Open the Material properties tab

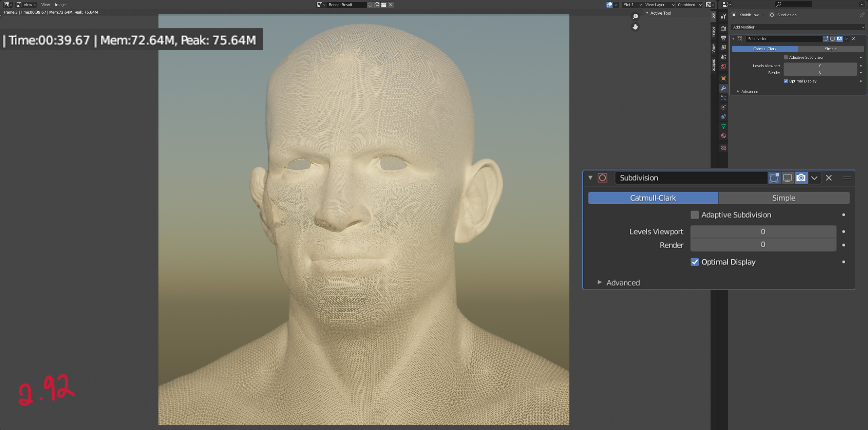pos(723,136)
